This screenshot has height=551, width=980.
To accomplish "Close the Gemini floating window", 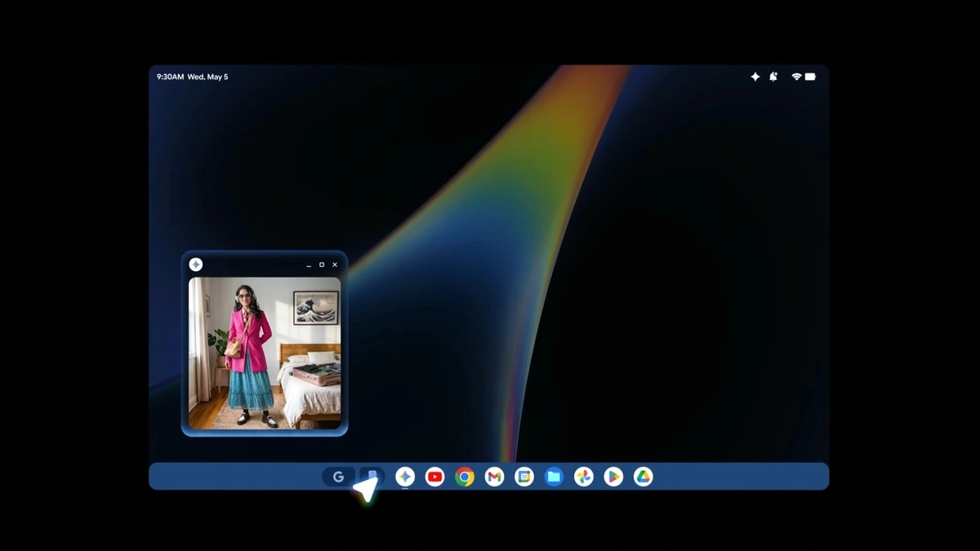I will (x=335, y=264).
